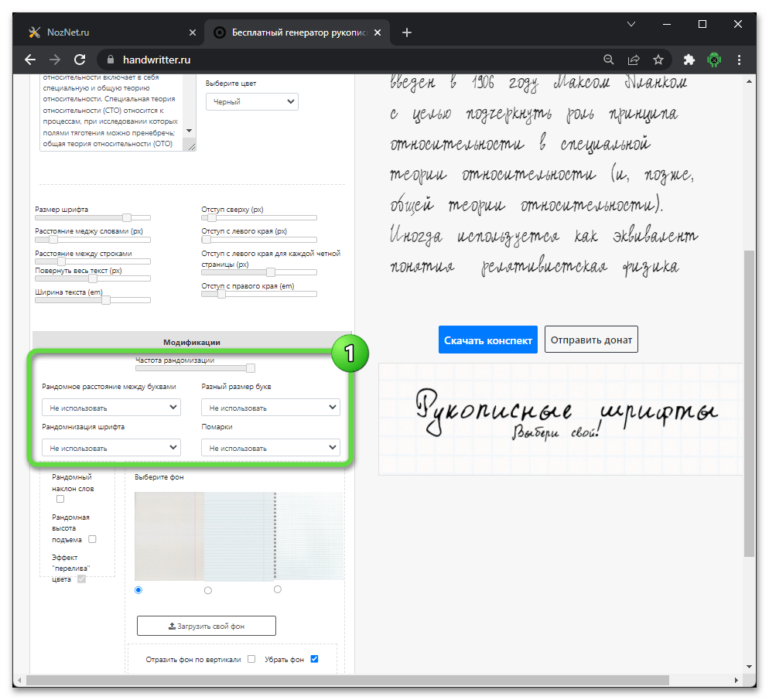
Task: Open a new tab with the plus icon
Action: tap(407, 32)
